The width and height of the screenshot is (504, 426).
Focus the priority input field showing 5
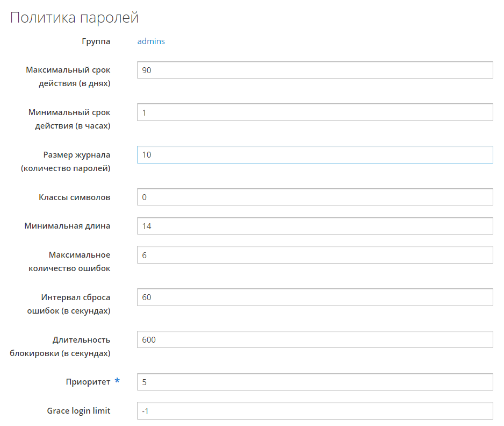[315, 382]
